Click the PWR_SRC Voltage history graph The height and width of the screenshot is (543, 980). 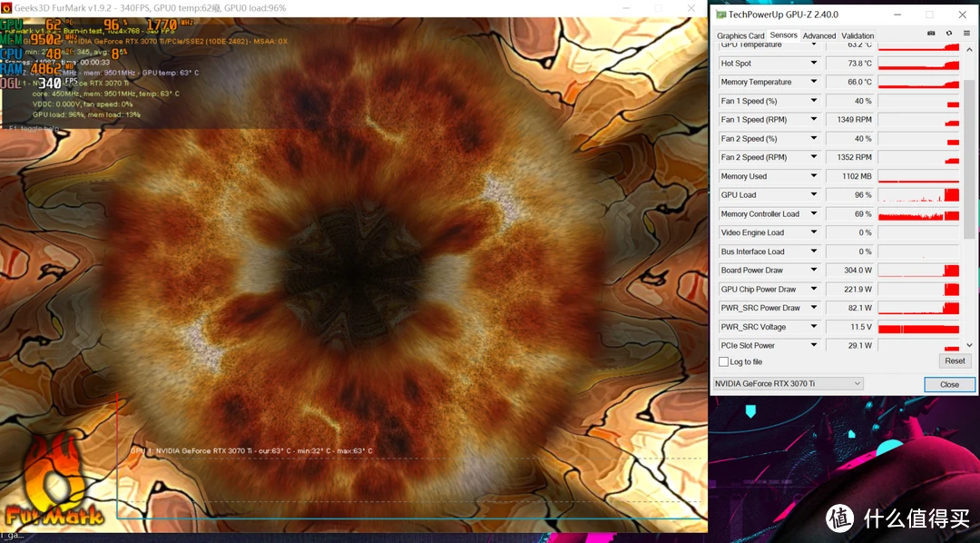pos(918,327)
